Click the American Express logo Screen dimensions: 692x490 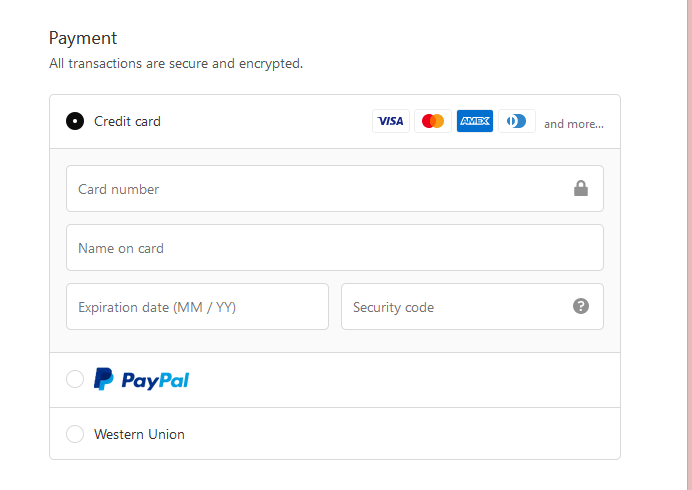pos(475,121)
